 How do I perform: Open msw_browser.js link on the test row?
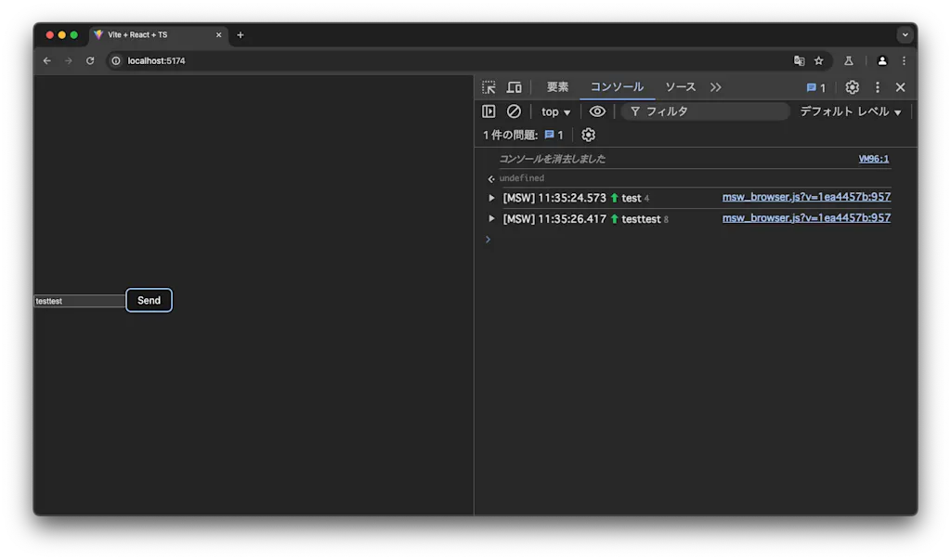tap(806, 197)
